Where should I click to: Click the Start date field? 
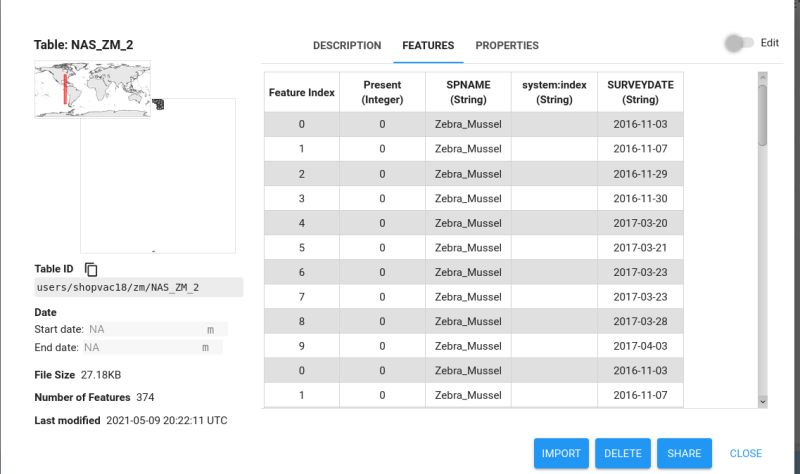[157, 330]
